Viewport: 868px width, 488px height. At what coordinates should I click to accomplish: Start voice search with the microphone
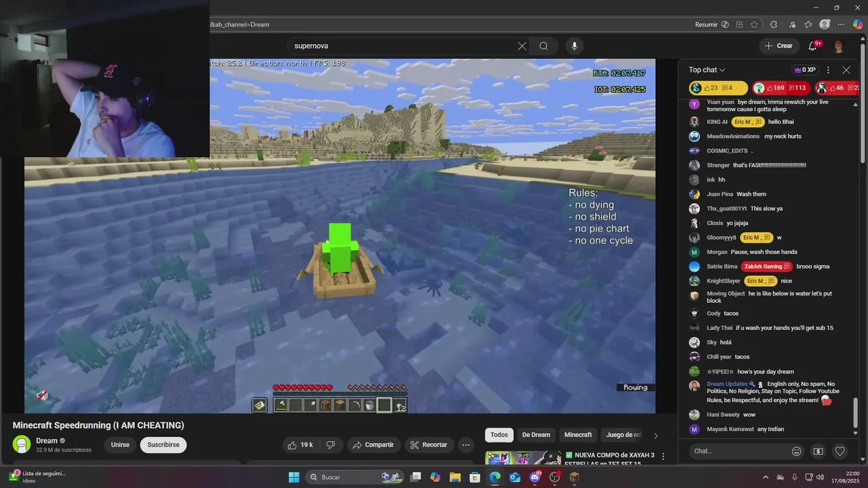pyautogui.click(x=574, y=46)
